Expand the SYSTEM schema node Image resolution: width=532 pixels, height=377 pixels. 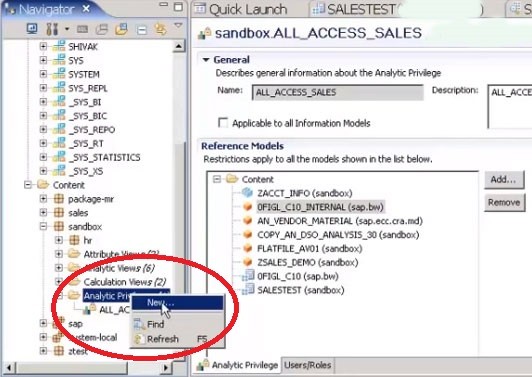point(43,74)
